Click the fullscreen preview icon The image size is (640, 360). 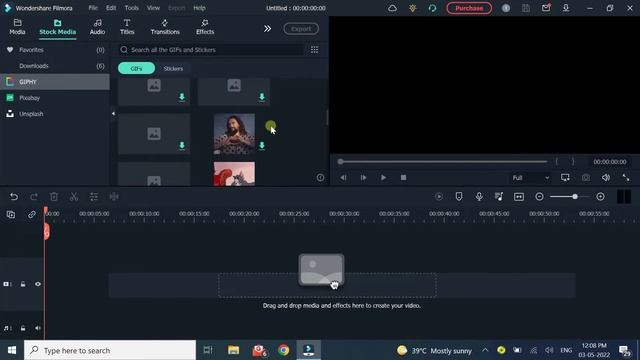[626, 178]
